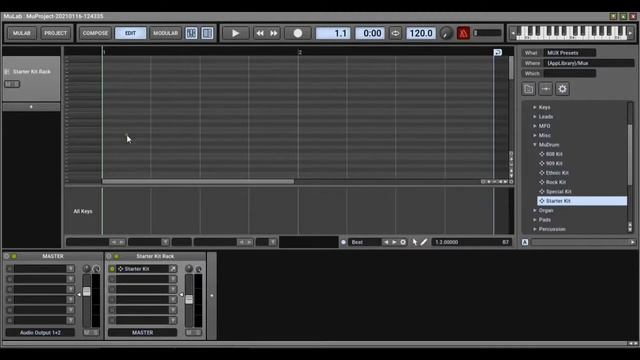Expand the Pads preset folder
Image resolution: width=640 pixels, height=360 pixels.
535,220
